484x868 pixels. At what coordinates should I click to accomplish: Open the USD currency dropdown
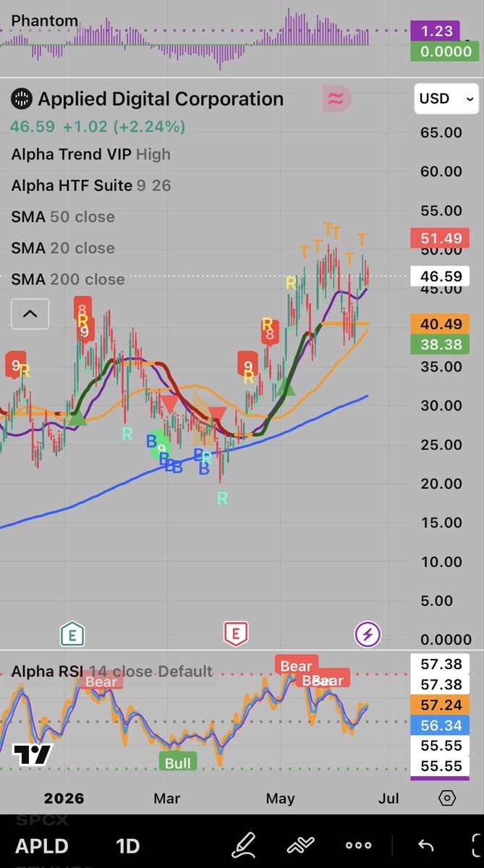click(x=446, y=98)
